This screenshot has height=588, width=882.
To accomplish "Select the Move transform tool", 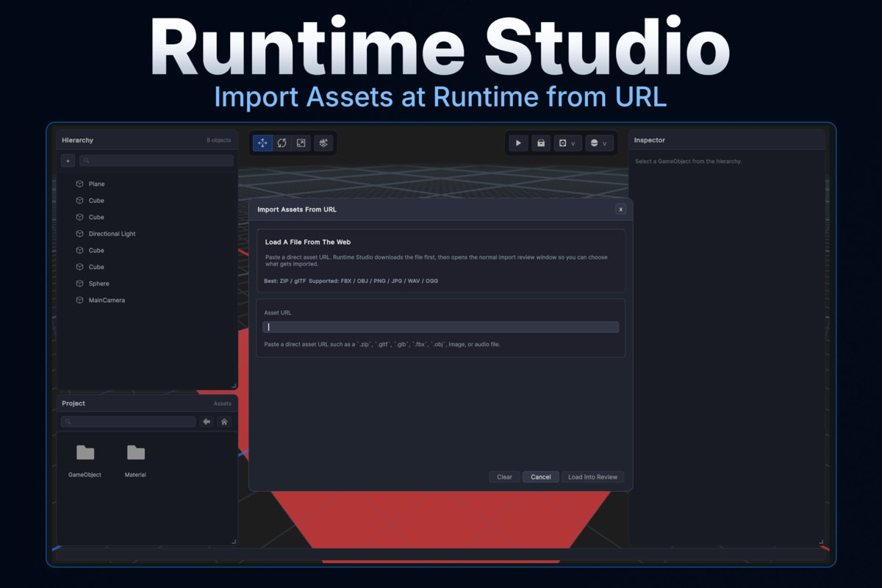I will 262,143.
